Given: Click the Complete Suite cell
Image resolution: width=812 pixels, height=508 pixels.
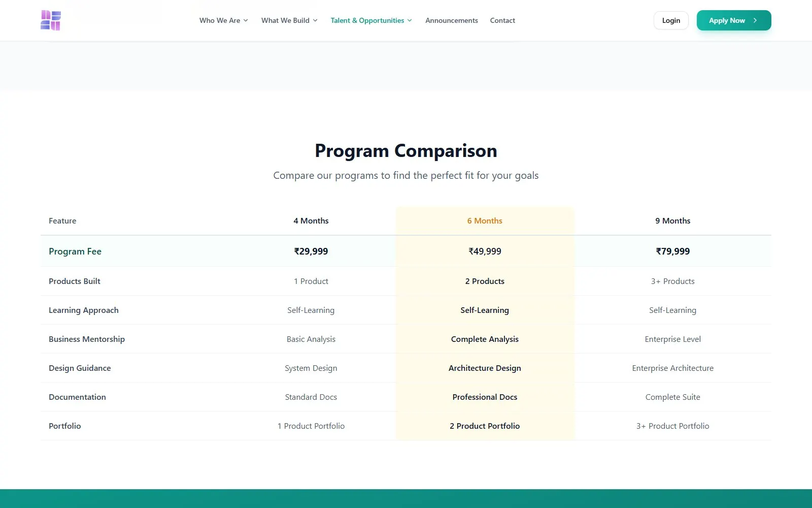Looking at the screenshot, I should (673, 397).
